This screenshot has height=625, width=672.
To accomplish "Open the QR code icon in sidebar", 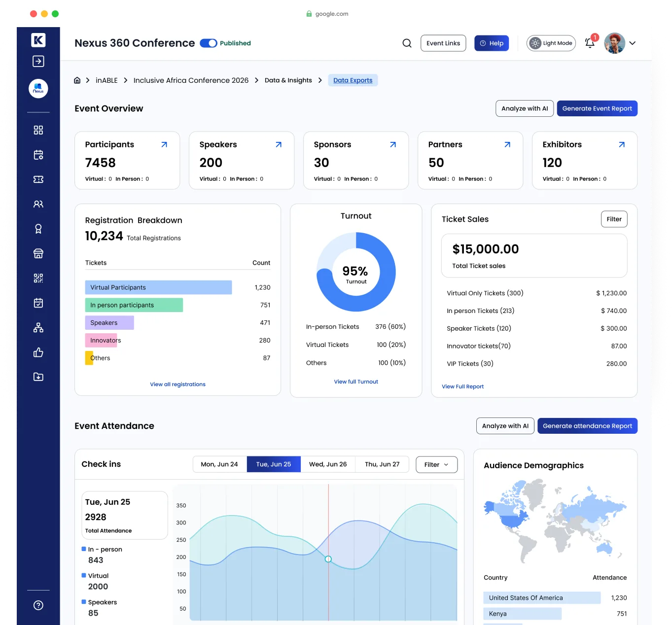I will point(38,278).
